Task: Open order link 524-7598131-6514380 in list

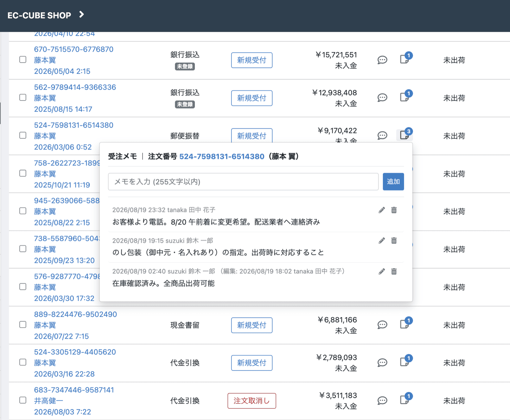Action: [74, 125]
